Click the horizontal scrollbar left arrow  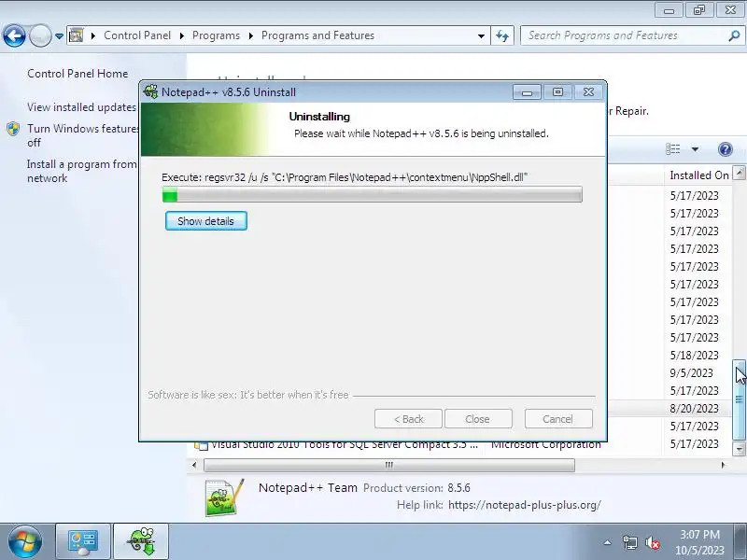(194, 465)
